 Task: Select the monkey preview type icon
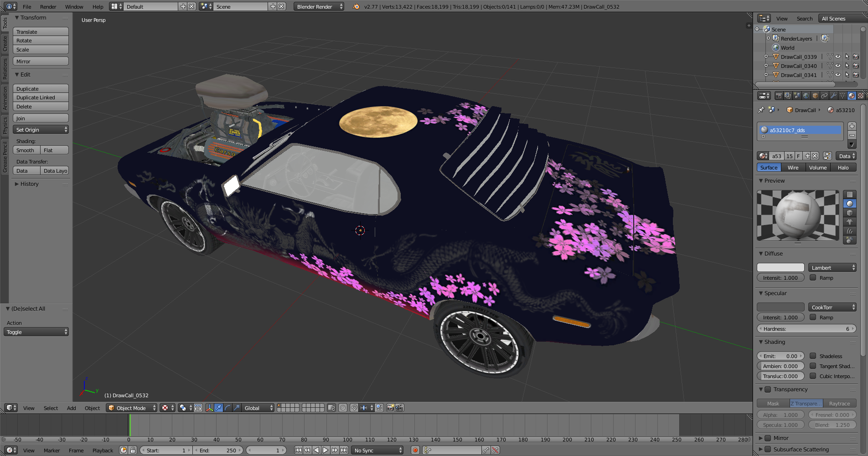[x=850, y=222]
